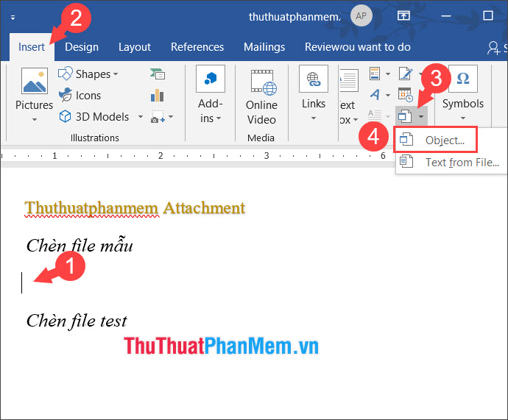Click the Share person icon

pyautogui.click(x=493, y=48)
